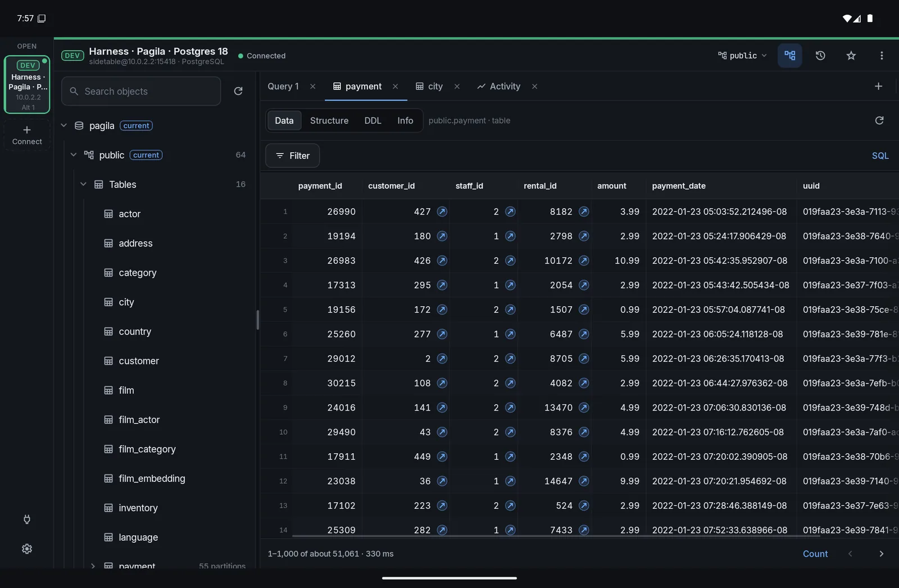Collapse the pagila database node
The width and height of the screenshot is (899, 588).
pos(63,125)
